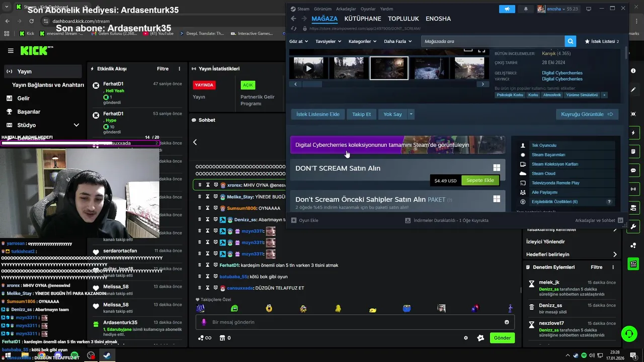The height and width of the screenshot is (362, 644).
Task: Expand Stüdyo section in Kick sidebar
Action: (76, 125)
